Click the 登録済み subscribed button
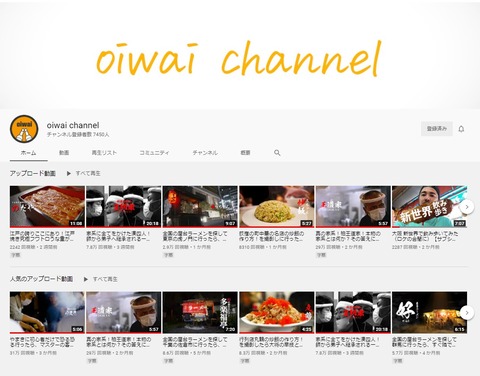 pos(437,129)
